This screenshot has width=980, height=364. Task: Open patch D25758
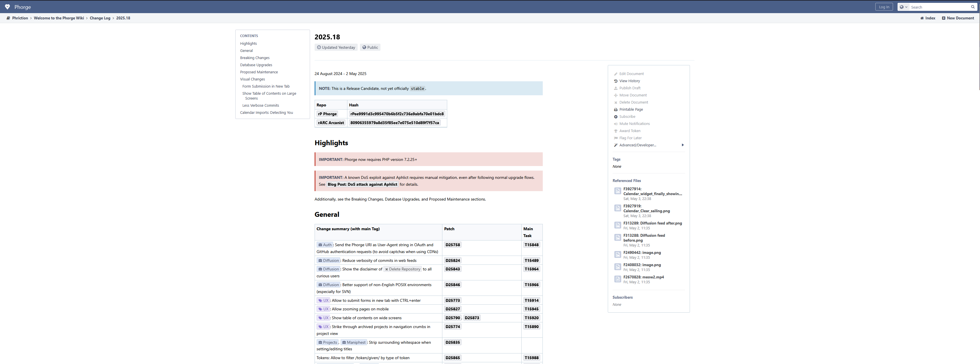click(452, 245)
